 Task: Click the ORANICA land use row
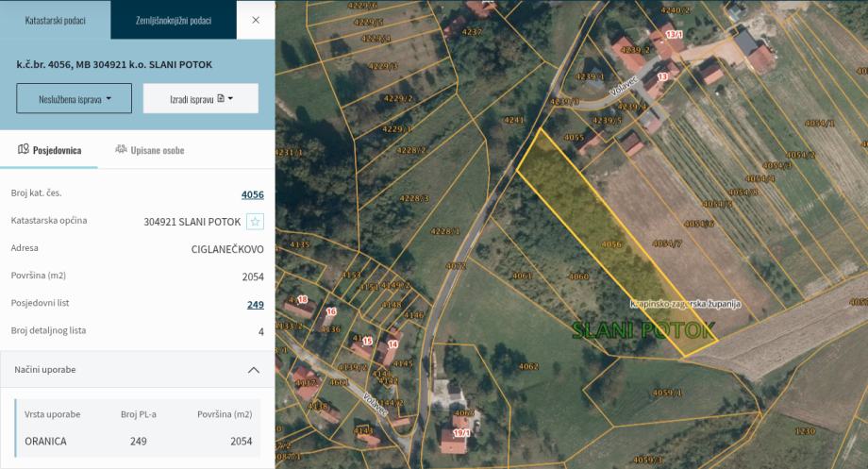point(138,442)
